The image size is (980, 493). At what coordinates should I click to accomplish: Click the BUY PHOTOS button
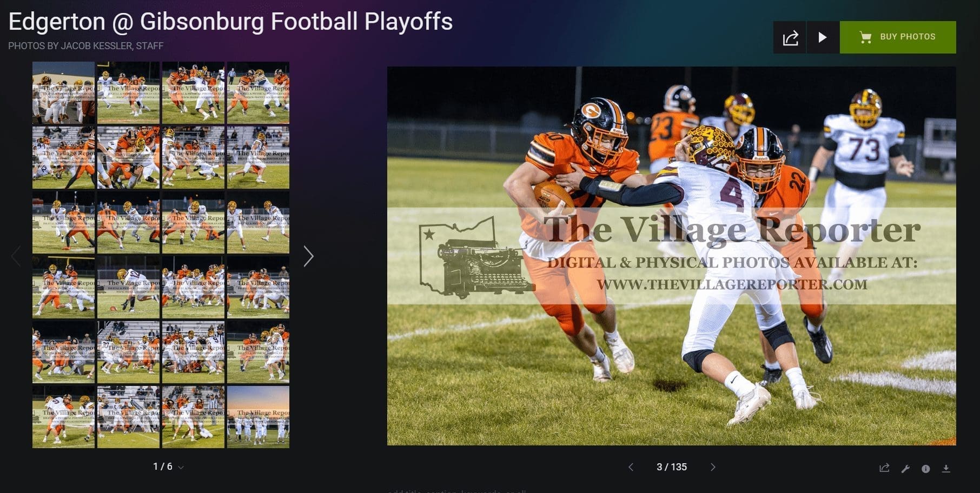(898, 37)
